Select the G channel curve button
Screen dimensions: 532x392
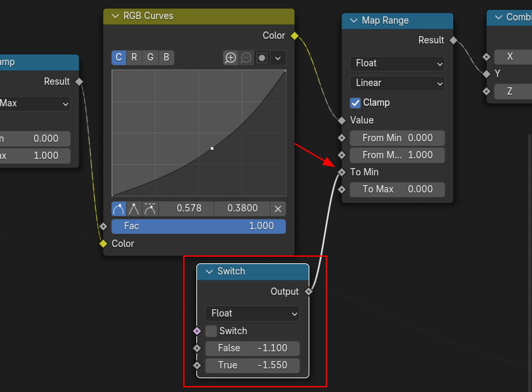(x=150, y=57)
